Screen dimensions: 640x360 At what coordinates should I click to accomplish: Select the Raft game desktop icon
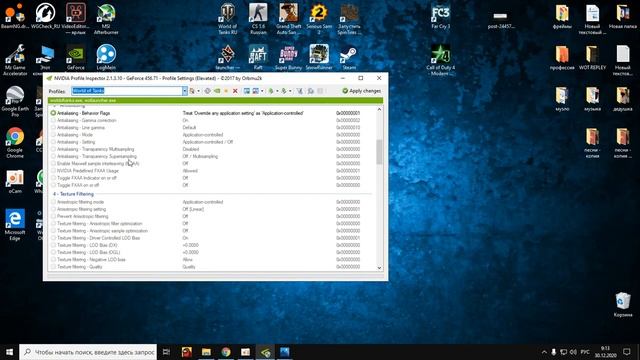tap(258, 58)
